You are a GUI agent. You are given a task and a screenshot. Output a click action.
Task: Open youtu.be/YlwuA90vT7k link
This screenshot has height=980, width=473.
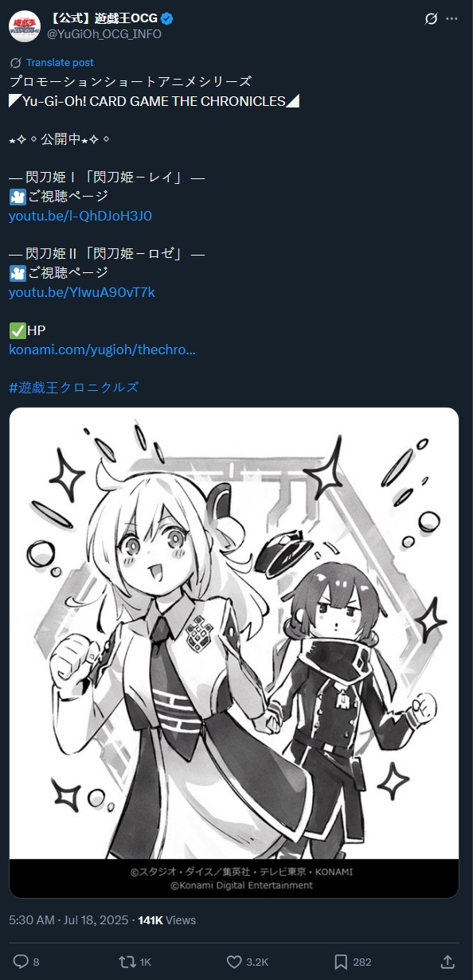[82, 292]
